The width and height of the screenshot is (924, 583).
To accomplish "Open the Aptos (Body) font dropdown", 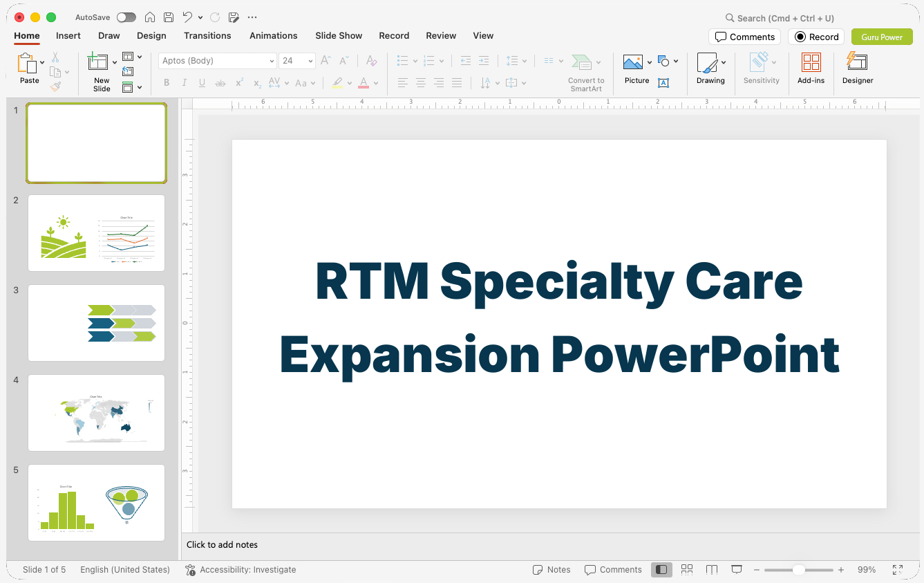I will (x=272, y=61).
